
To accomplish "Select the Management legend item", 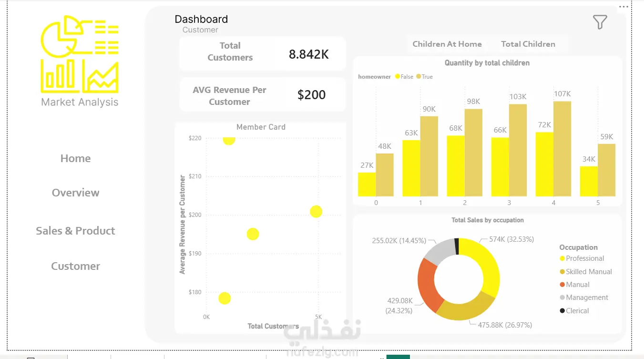I will pyautogui.click(x=584, y=297).
